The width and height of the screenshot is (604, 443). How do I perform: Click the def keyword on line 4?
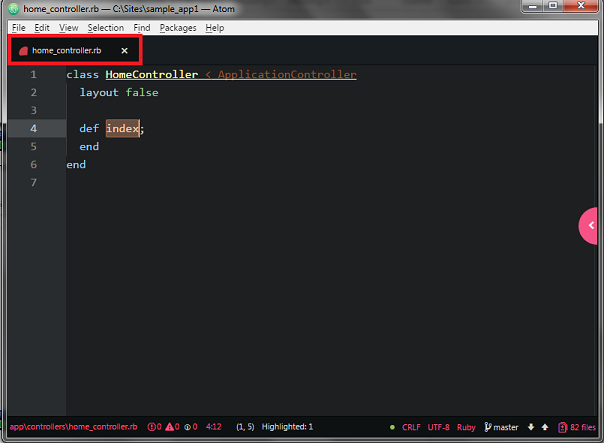pyautogui.click(x=89, y=128)
